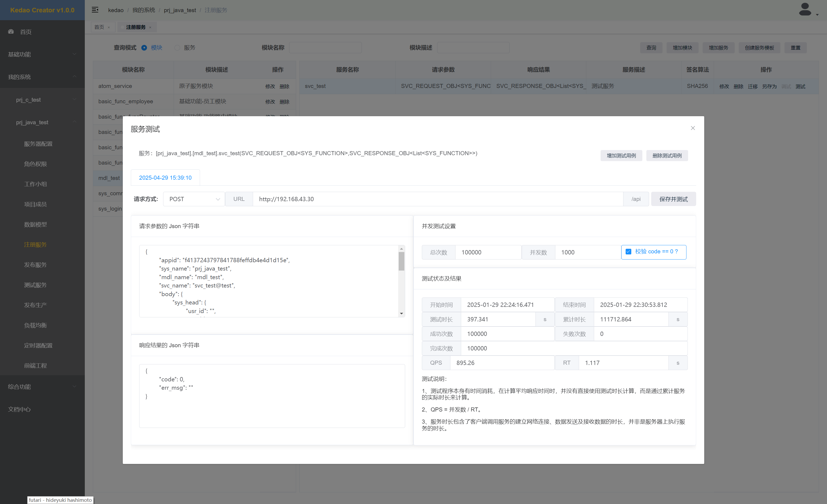This screenshot has width=827, height=504.
Task: Close the 注册服务 tab via its x icon
Action: click(x=150, y=27)
